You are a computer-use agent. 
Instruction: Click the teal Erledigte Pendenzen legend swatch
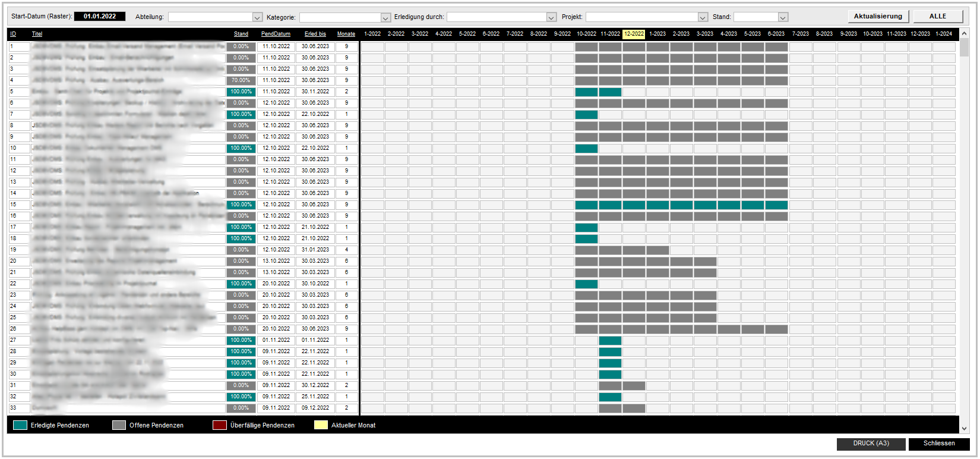(20, 425)
